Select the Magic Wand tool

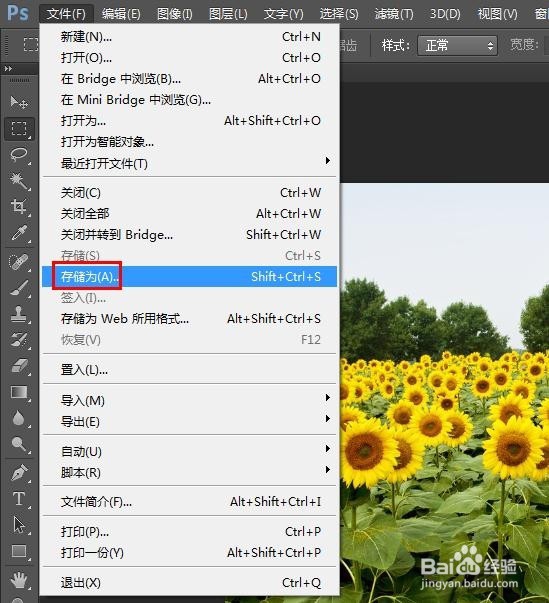pyautogui.click(x=19, y=181)
